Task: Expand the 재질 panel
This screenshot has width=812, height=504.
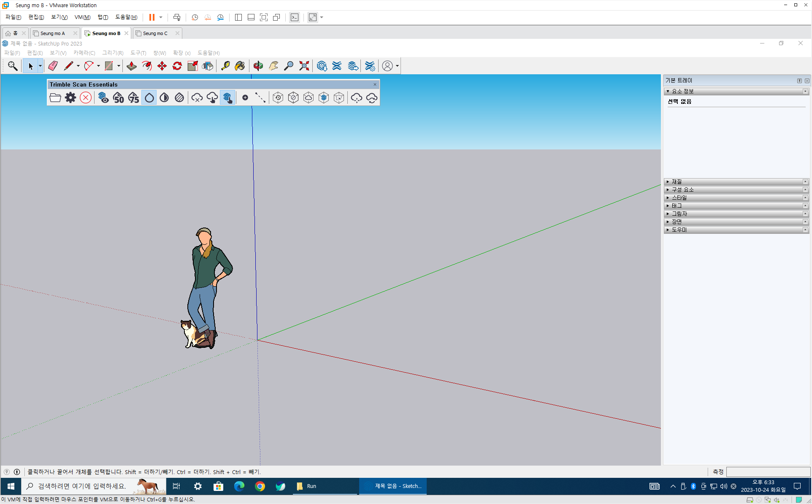Action: 677,182
